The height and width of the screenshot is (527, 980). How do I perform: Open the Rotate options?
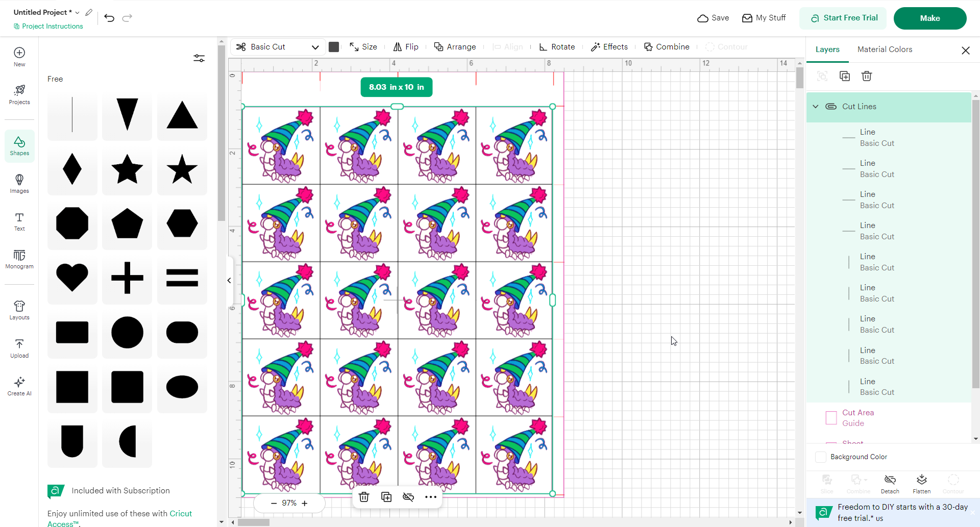pyautogui.click(x=557, y=47)
